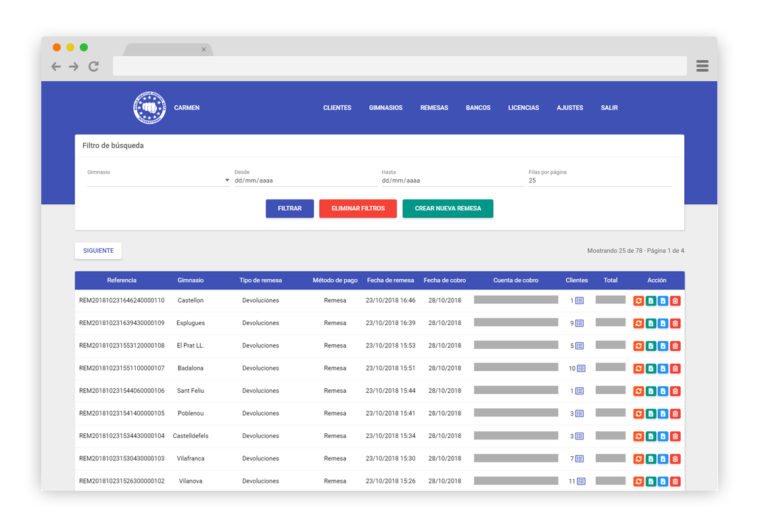Delete the Sant Feliu remesa

pos(675,391)
